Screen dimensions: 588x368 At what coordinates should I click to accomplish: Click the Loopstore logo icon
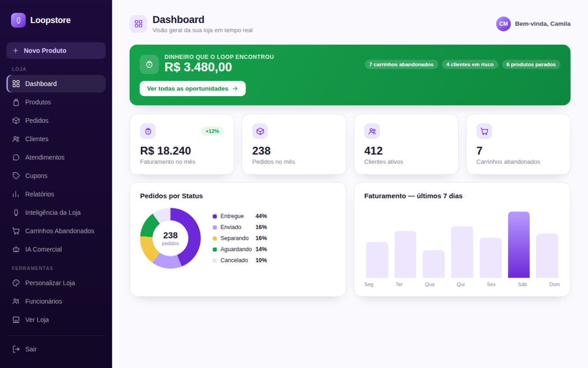(19, 20)
